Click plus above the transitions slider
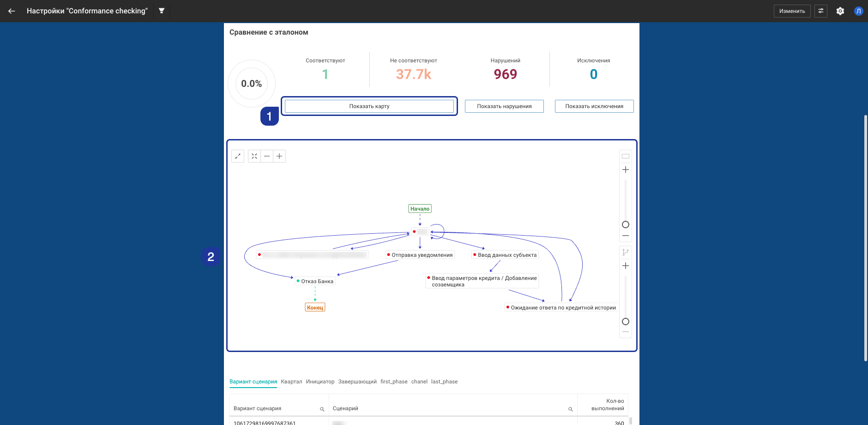 pyautogui.click(x=626, y=266)
